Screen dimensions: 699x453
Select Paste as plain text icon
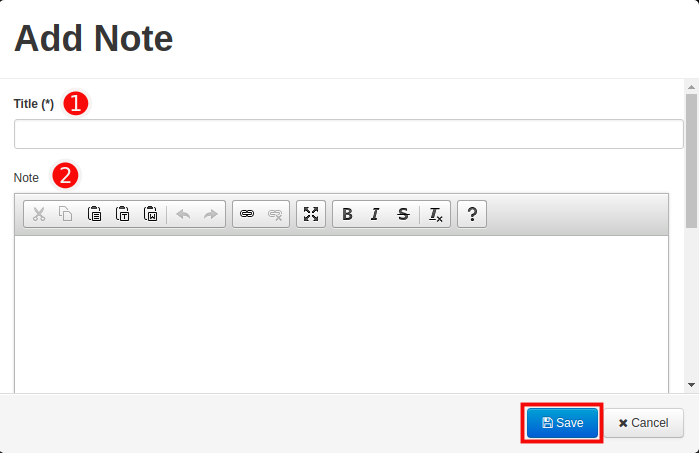click(x=122, y=214)
